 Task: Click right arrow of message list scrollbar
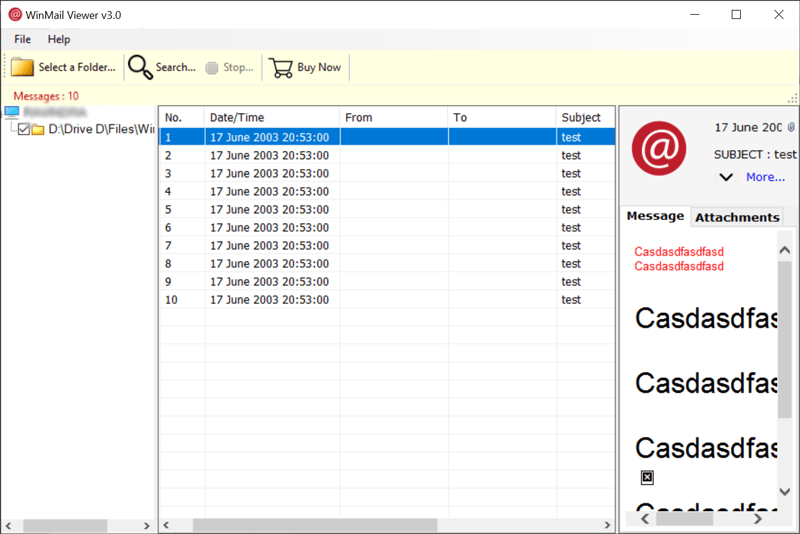coord(607,525)
